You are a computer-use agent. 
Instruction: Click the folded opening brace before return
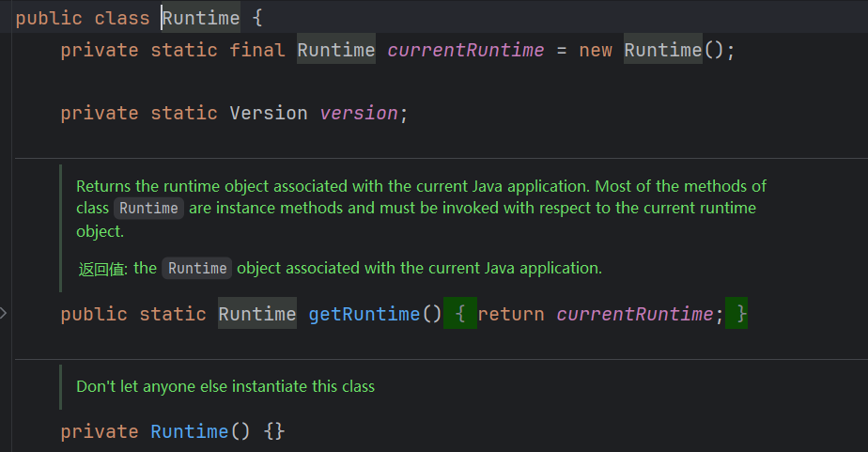point(460,314)
